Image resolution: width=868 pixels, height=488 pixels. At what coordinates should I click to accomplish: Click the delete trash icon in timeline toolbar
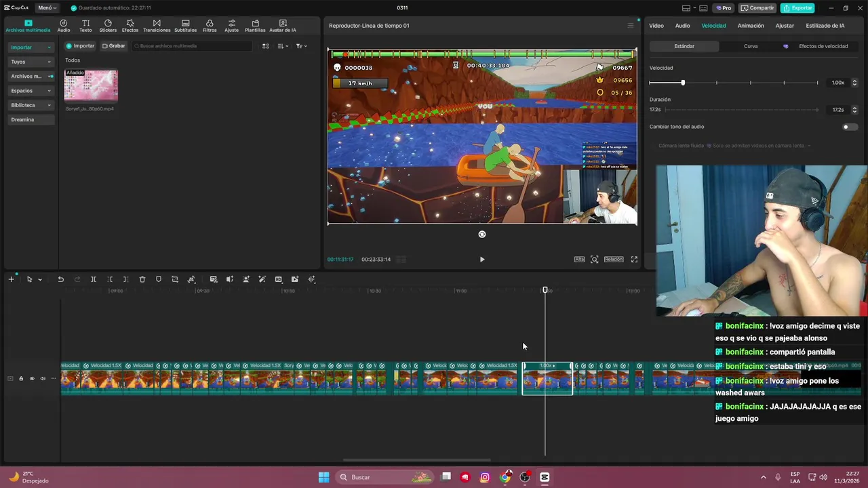(x=142, y=279)
